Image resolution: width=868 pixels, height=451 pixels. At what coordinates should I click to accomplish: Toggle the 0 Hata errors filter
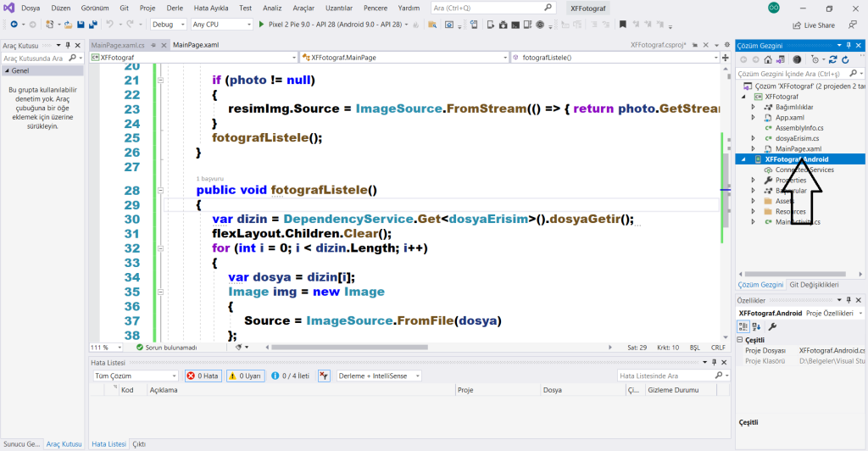click(203, 376)
